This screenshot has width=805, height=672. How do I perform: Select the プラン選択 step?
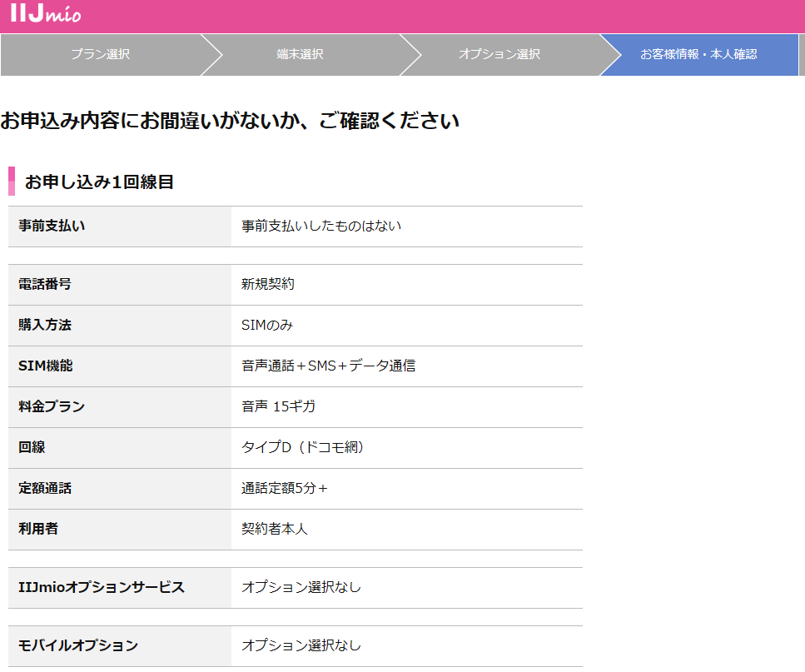pos(98,54)
